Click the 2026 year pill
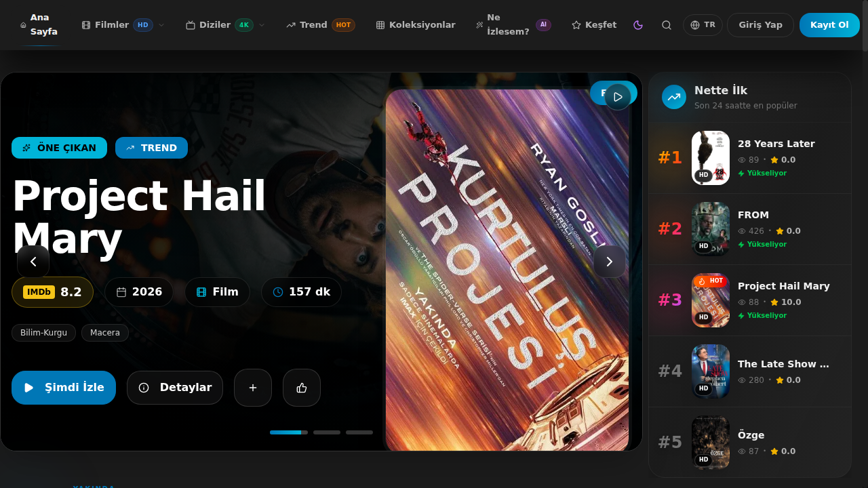The image size is (868, 488). (x=139, y=292)
